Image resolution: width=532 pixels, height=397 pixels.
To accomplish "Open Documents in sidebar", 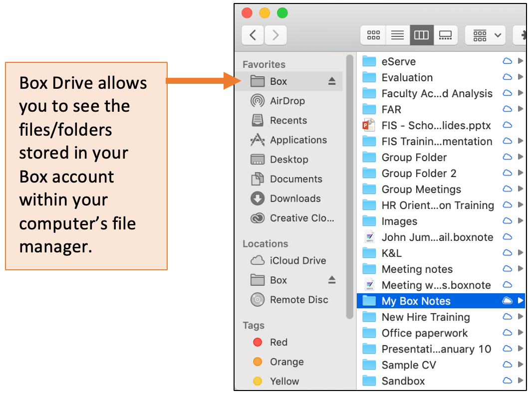I will [289, 179].
